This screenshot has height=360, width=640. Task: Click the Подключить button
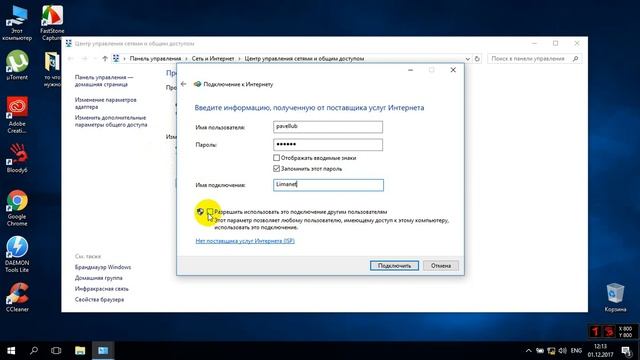coord(394,266)
